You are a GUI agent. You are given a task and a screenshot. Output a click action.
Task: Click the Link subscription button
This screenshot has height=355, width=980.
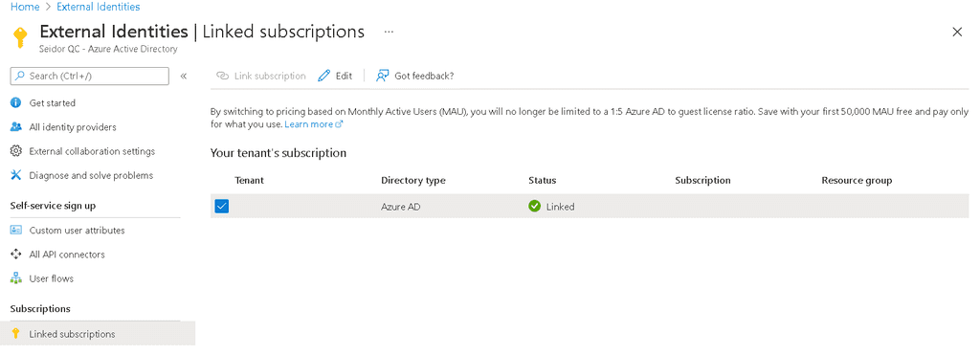pos(260,76)
